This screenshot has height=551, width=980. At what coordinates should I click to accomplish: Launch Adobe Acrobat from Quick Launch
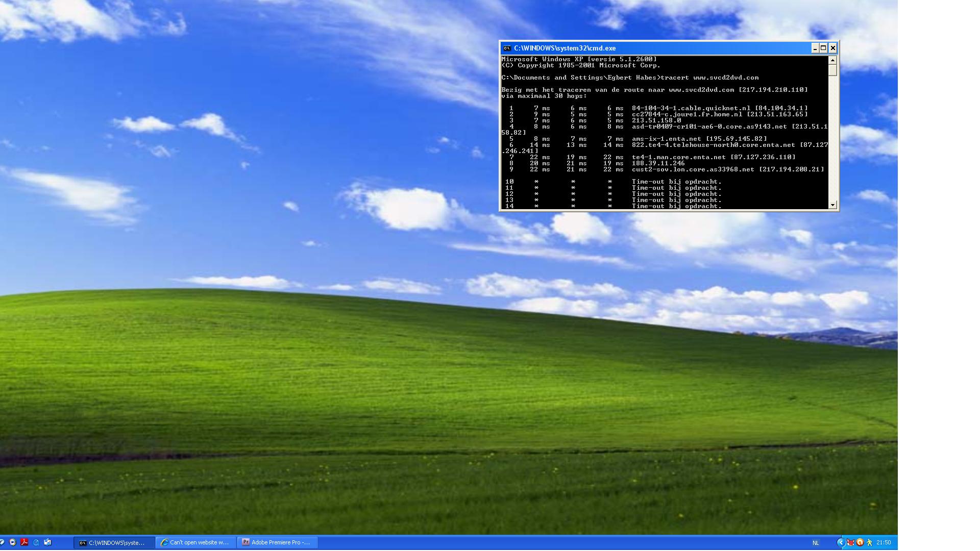click(24, 542)
